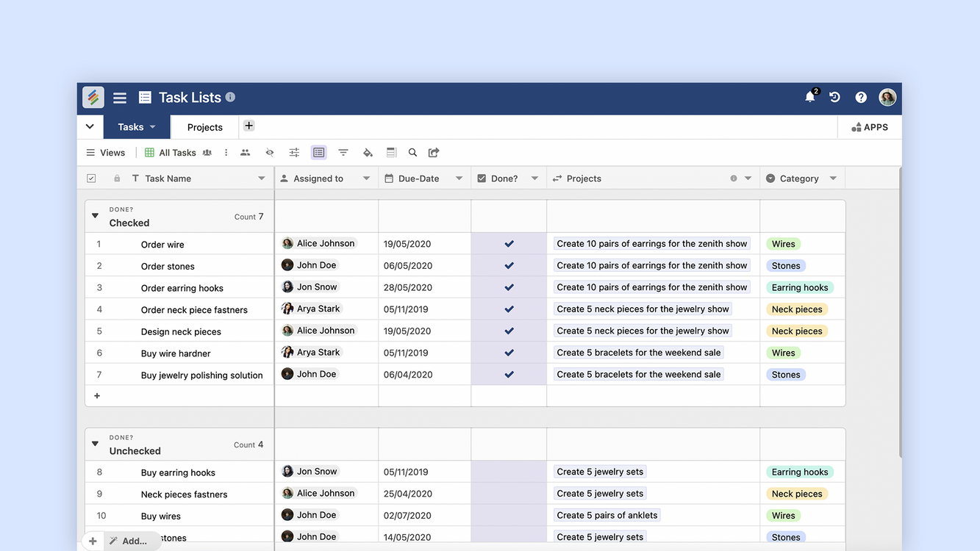The width and height of the screenshot is (980, 551).
Task: Toggle the hidden columns eye icon
Action: click(x=270, y=153)
